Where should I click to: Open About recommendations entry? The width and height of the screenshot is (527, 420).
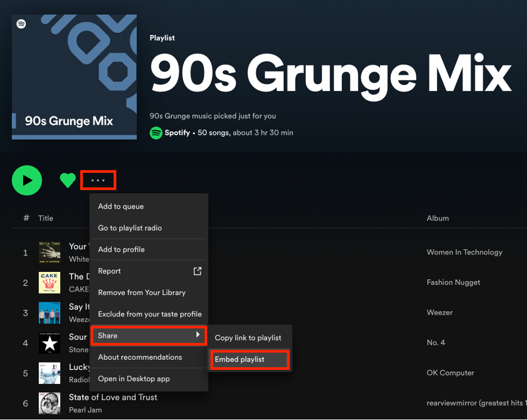click(140, 357)
